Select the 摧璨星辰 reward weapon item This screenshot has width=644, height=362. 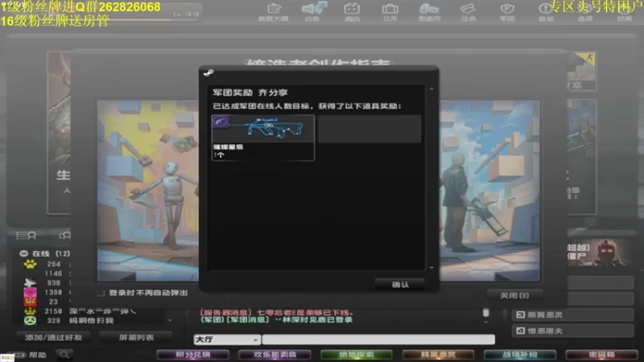pos(263,138)
